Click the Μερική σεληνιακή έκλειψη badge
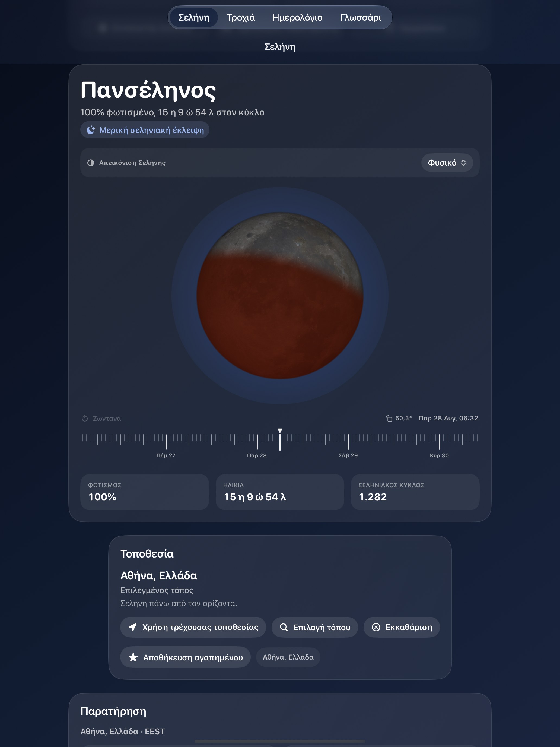This screenshot has height=747, width=560. click(x=145, y=130)
